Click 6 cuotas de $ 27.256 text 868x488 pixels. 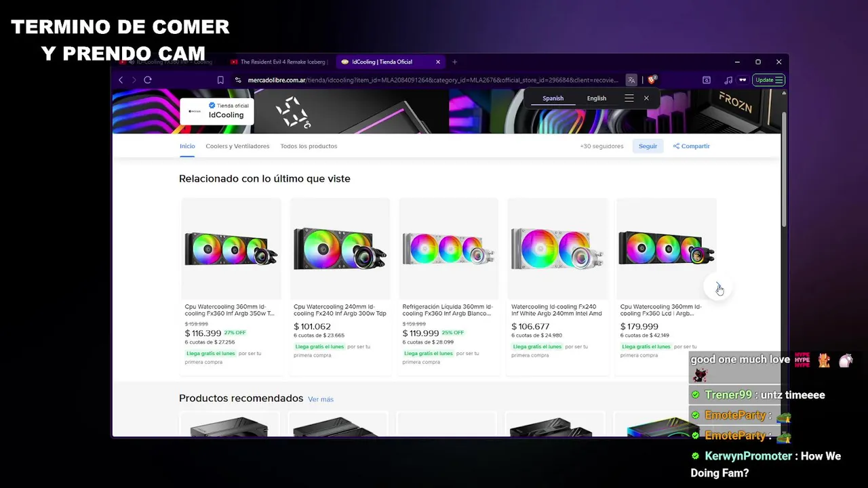[x=210, y=342]
